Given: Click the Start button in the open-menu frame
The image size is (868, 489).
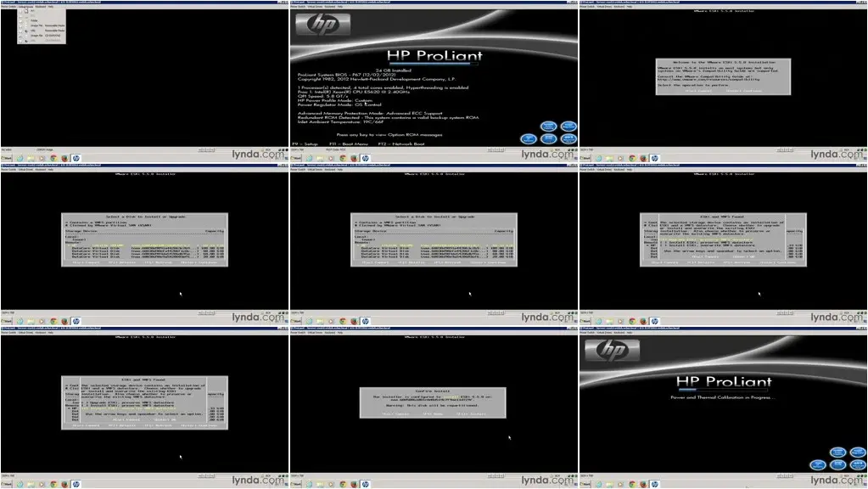Looking at the screenshot, I should (7, 159).
